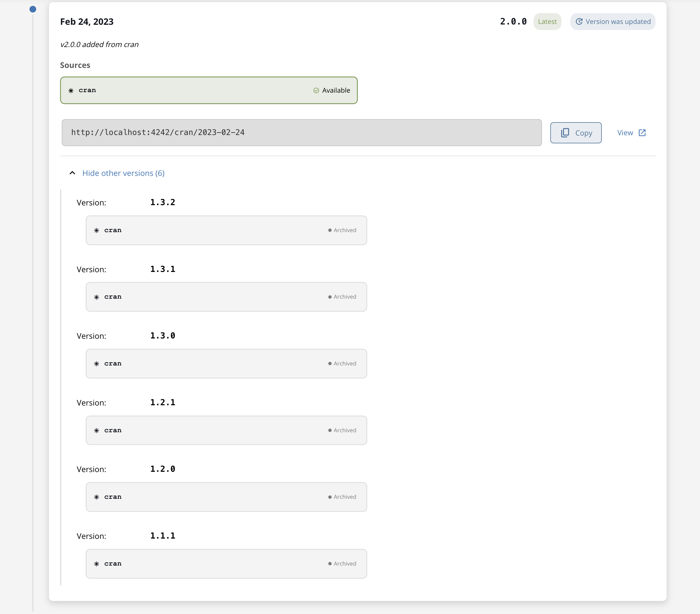Select the cran source card under version 1.1.1
The width and height of the screenshot is (700, 614).
pos(226,564)
